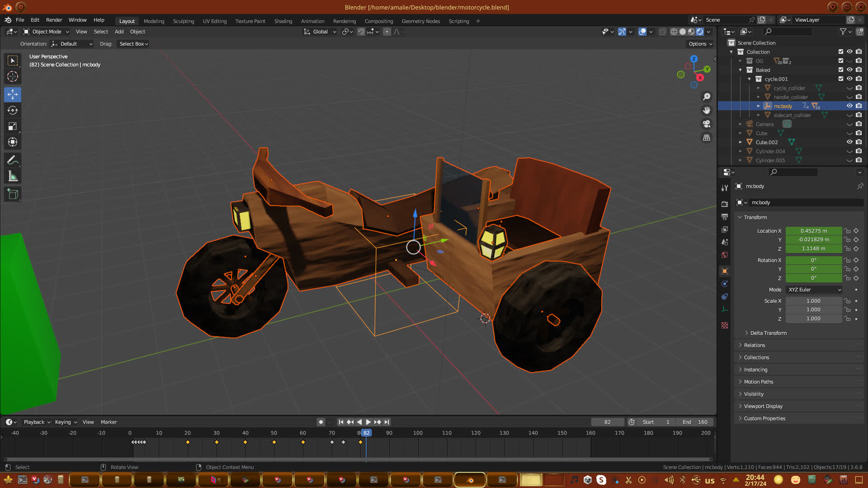Expand the Delta Transform panel
This screenshot has height=488, width=868.
tap(768, 333)
